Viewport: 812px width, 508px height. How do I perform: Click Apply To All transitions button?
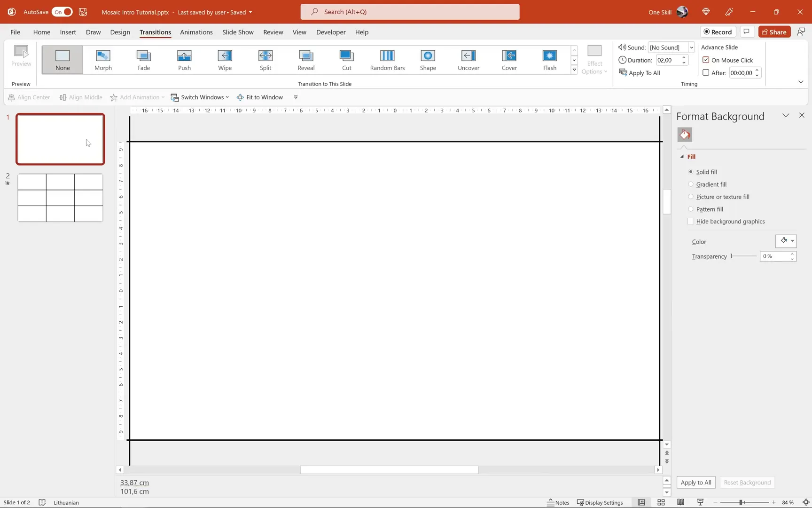(x=640, y=72)
